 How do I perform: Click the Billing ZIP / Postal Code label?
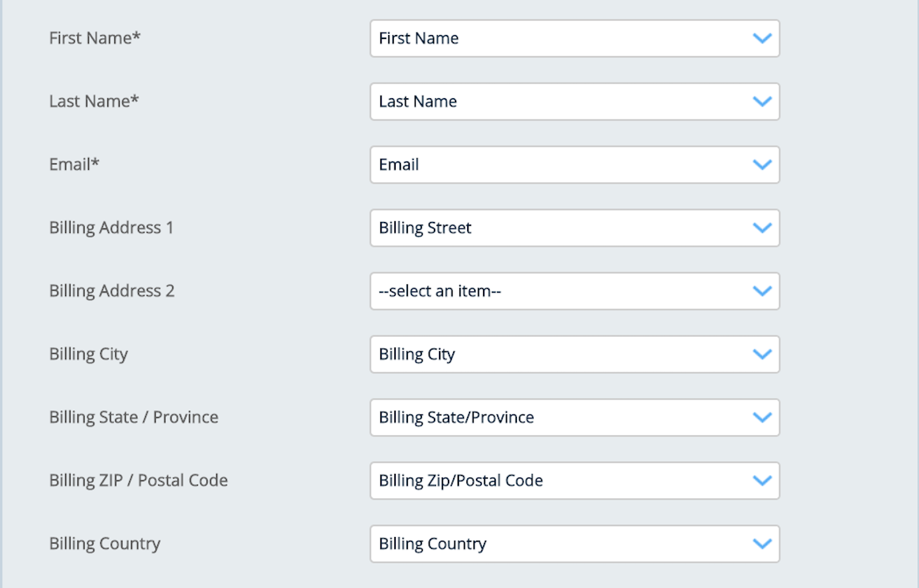click(138, 480)
